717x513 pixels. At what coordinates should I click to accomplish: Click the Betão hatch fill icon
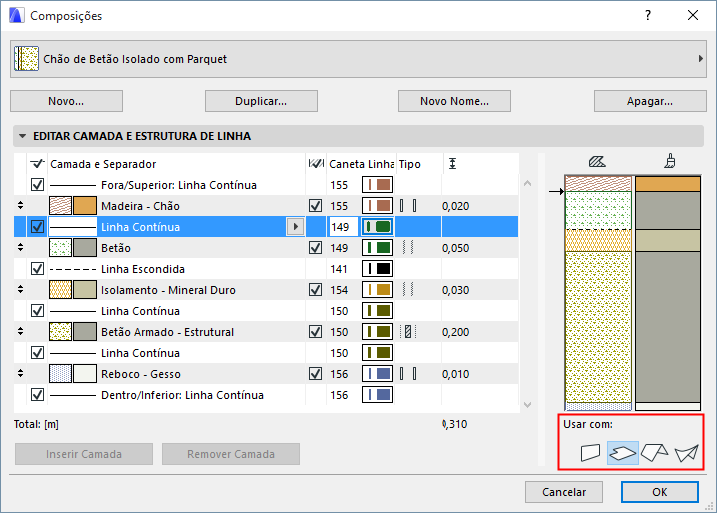coord(60,248)
